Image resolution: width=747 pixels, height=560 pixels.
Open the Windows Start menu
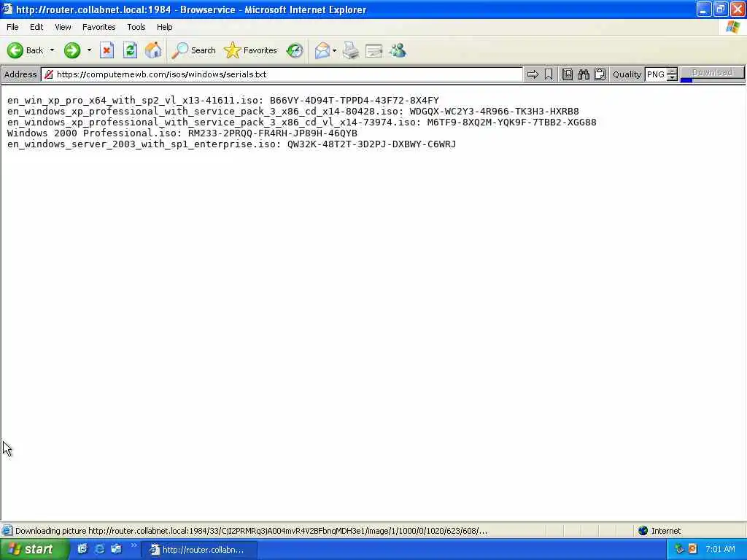point(34,550)
